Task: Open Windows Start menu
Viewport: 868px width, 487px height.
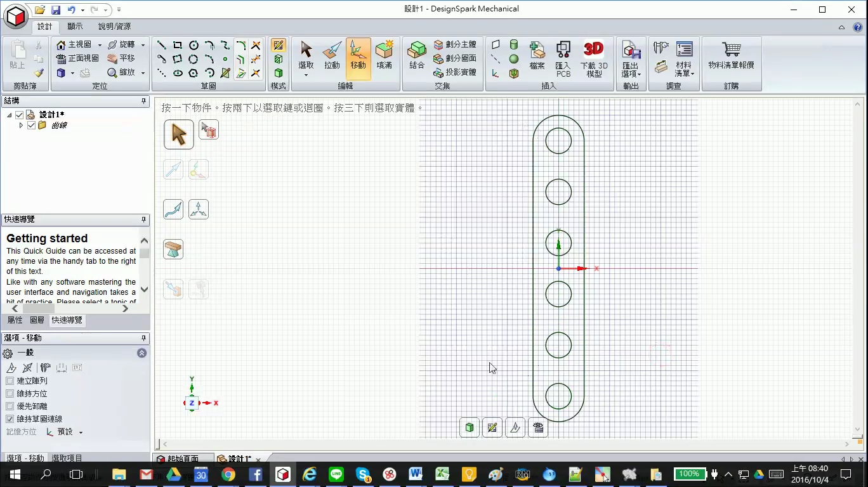Action: [x=15, y=474]
